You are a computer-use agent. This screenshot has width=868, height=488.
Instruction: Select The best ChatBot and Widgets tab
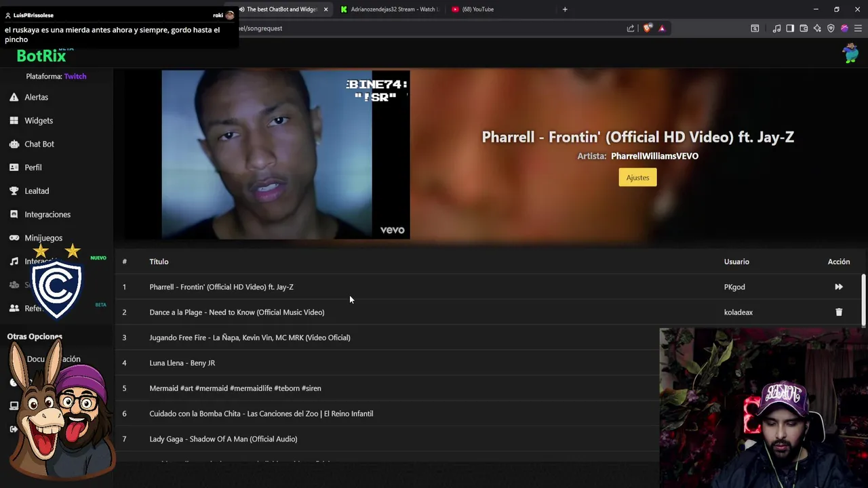(281, 9)
